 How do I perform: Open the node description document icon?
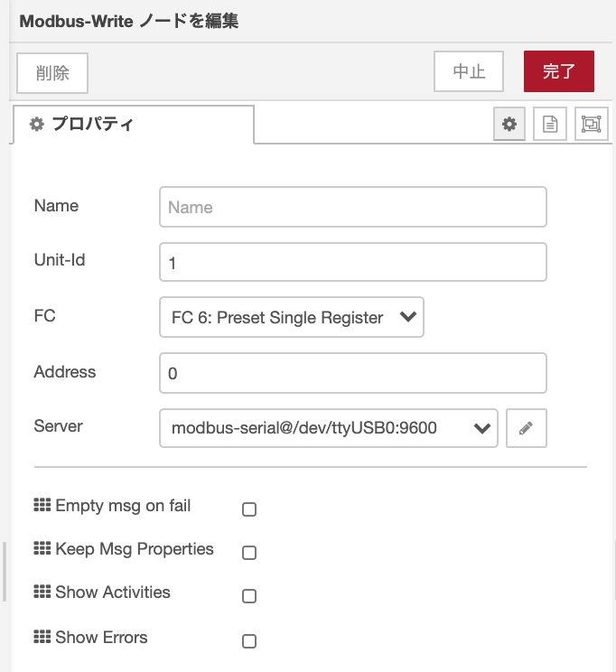tap(550, 124)
